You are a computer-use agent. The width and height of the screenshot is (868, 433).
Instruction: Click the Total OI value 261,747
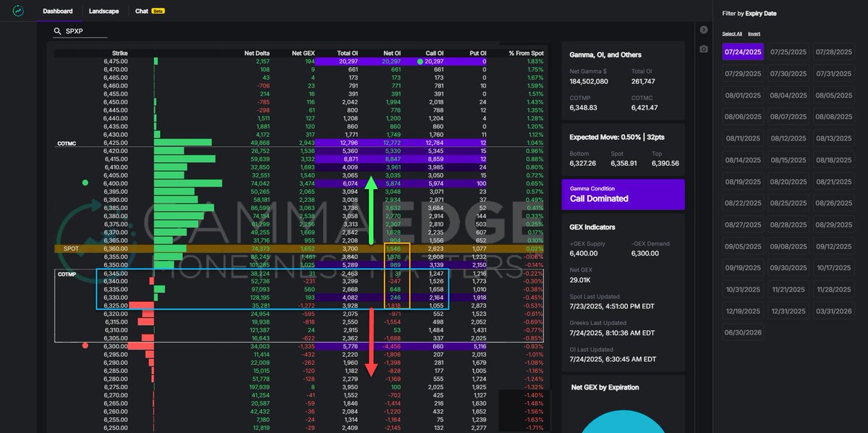click(643, 81)
